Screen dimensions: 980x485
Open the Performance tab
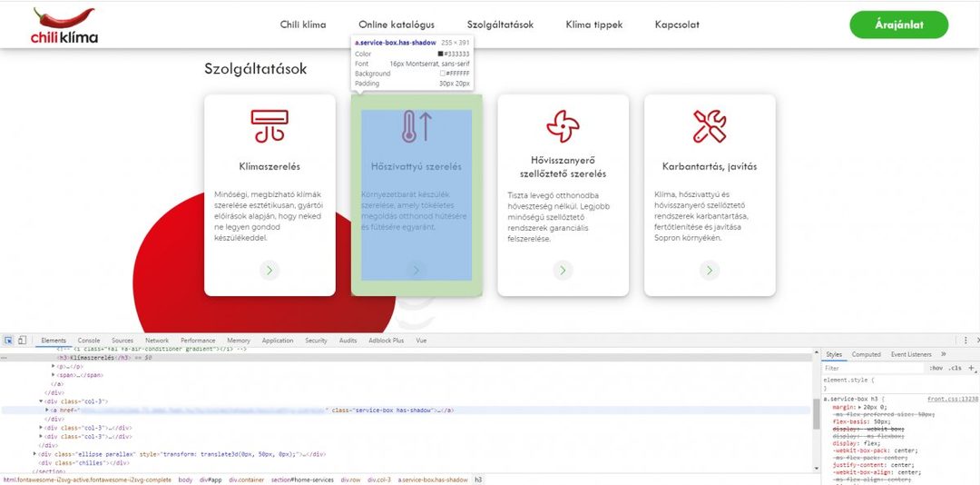(x=198, y=341)
